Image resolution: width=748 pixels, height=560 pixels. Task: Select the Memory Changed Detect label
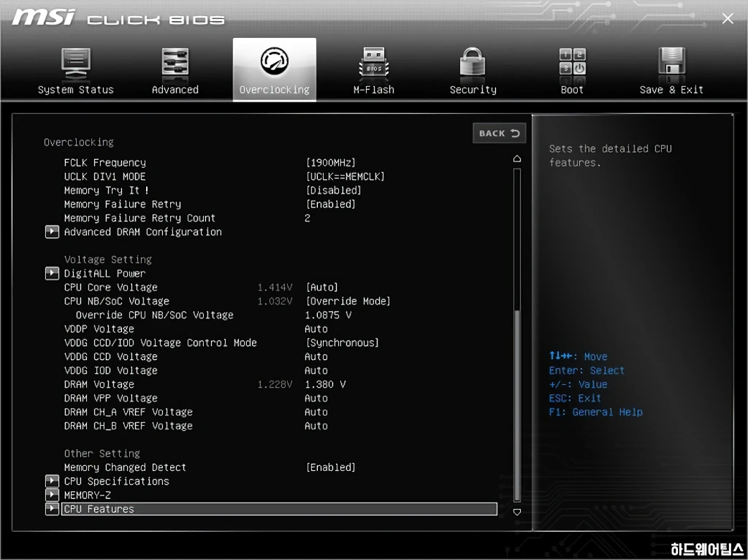[x=125, y=467]
